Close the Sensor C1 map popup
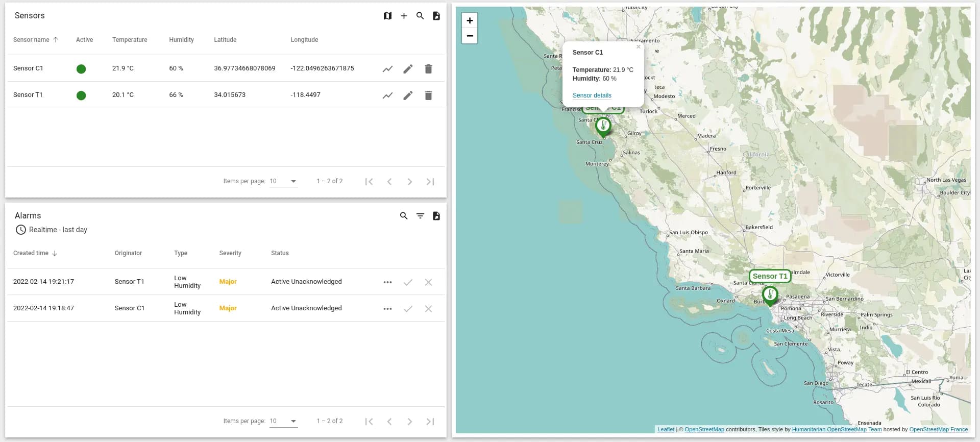The image size is (980, 442). pyautogui.click(x=638, y=47)
